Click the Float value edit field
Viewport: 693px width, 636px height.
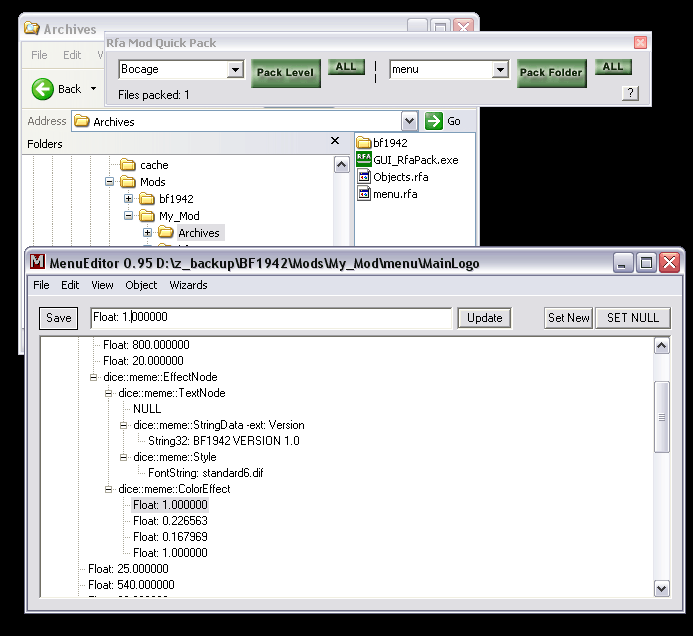point(271,318)
